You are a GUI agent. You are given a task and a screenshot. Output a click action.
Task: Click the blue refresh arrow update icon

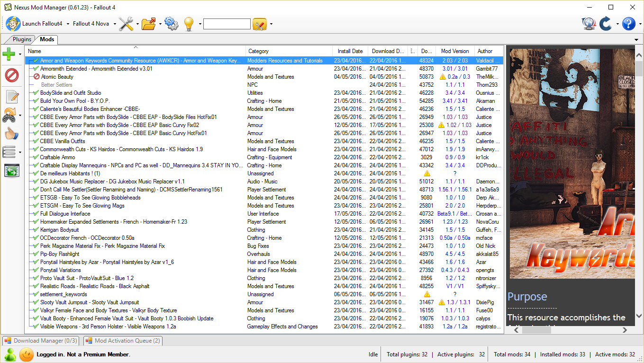[606, 24]
